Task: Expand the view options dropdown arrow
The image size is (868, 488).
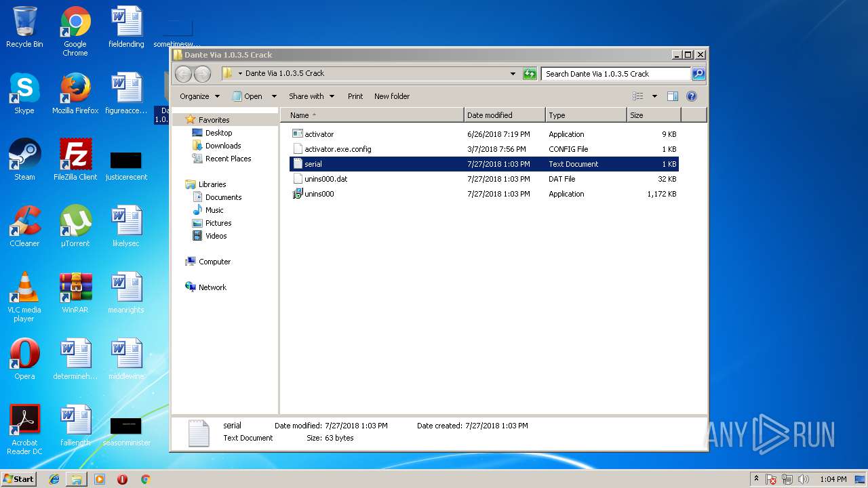Action: [x=654, y=96]
